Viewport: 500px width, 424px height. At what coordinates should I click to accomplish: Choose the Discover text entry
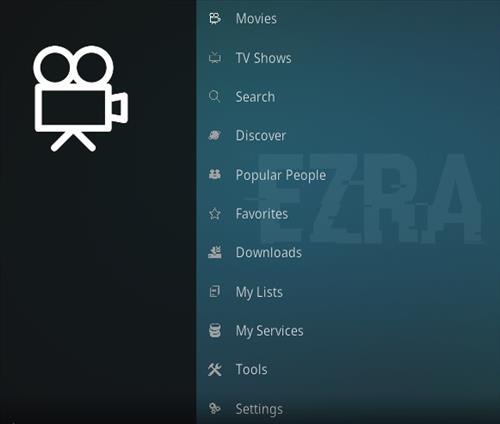pos(261,136)
